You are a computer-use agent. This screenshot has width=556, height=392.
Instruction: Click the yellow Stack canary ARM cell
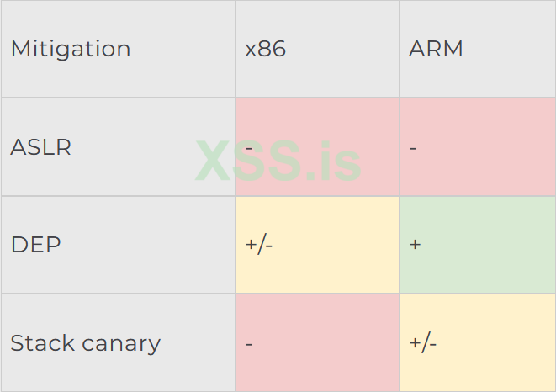[x=477, y=343]
